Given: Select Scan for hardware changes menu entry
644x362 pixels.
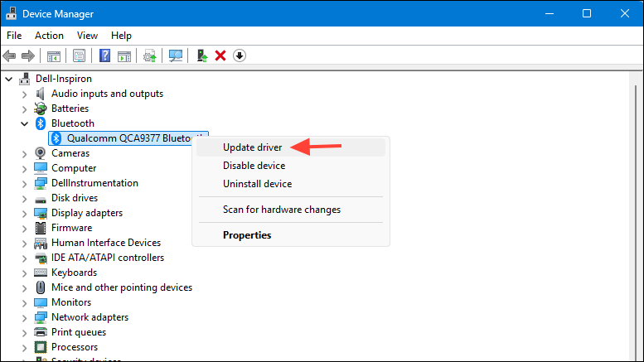Looking at the screenshot, I should tap(291, 210).
